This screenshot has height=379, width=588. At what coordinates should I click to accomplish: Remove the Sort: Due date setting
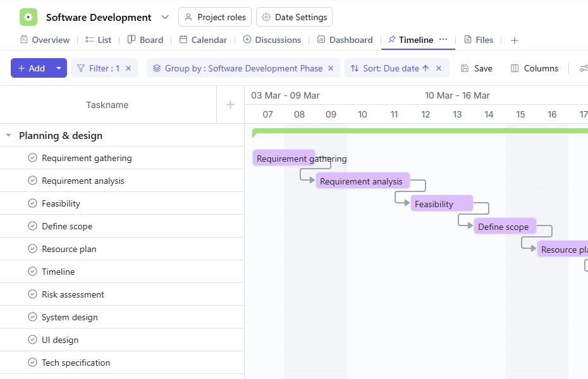point(439,68)
